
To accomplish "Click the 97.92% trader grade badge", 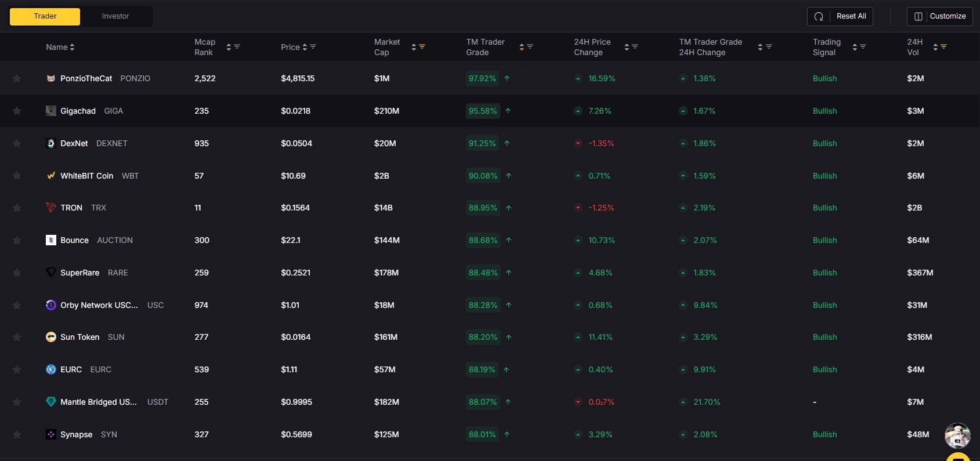I will coord(482,78).
